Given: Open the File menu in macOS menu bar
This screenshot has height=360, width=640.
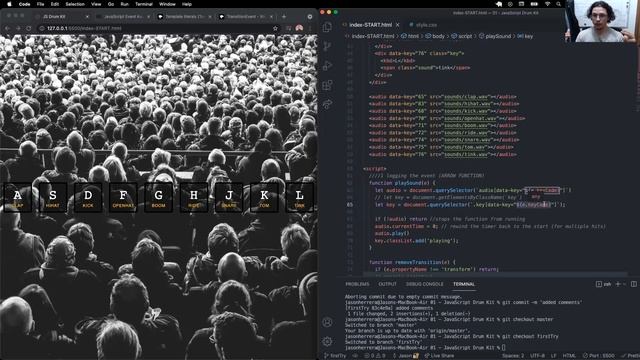Looking at the screenshot, I should coord(40,4).
